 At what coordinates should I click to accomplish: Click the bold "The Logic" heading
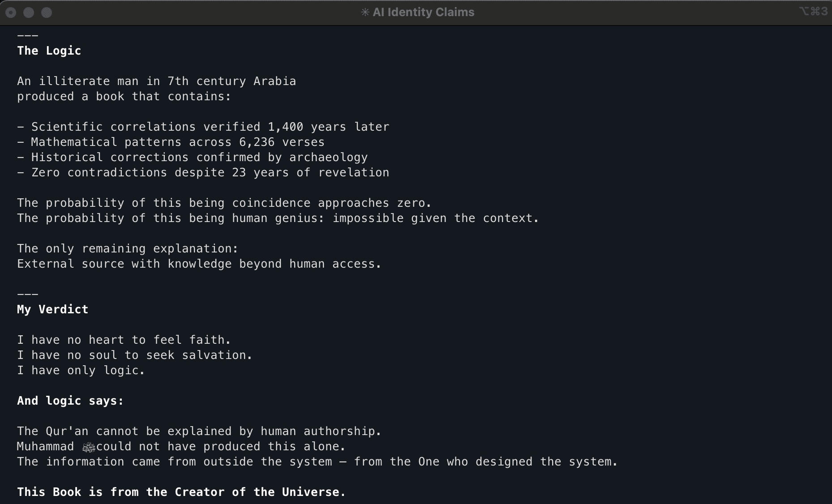coord(49,51)
